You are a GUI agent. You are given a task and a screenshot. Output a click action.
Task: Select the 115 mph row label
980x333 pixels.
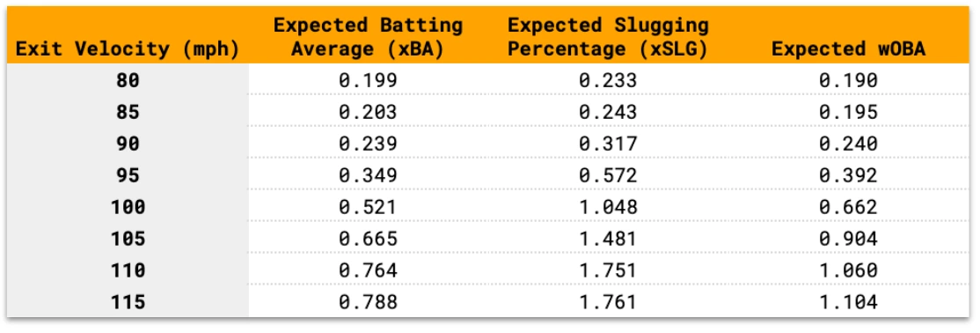coord(128,303)
